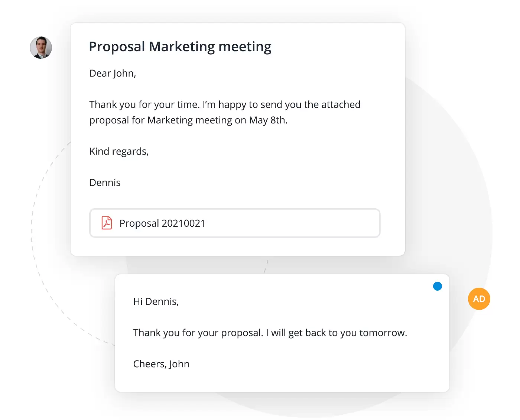This screenshot has height=420, width=520.
Task: Click the 'Cheers, John' sign-off
Action: coord(161,364)
